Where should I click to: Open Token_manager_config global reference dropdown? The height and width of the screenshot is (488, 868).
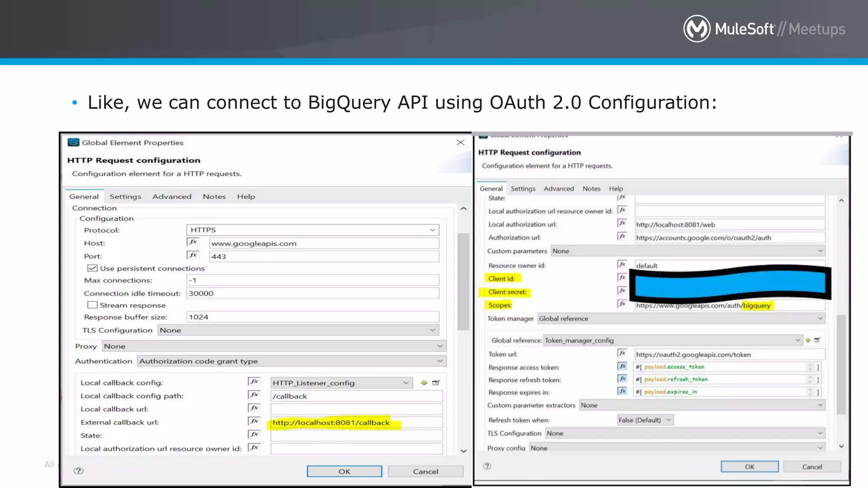coord(673,340)
